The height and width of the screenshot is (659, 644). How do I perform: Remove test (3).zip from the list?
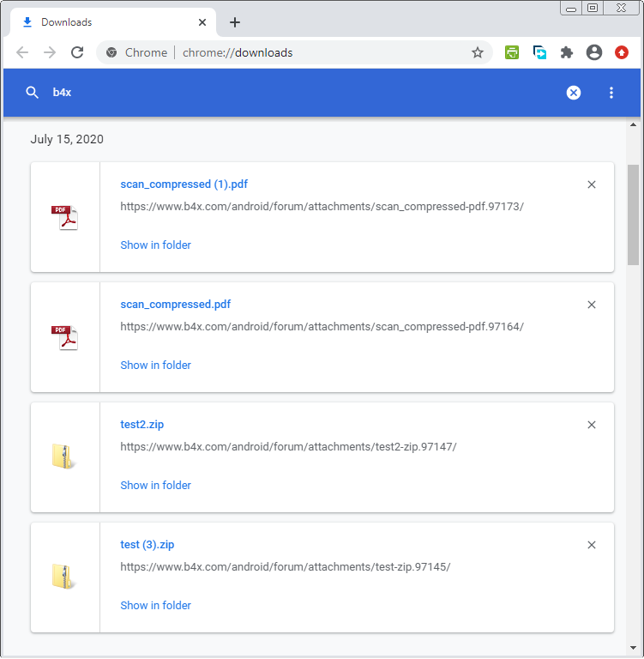point(591,545)
